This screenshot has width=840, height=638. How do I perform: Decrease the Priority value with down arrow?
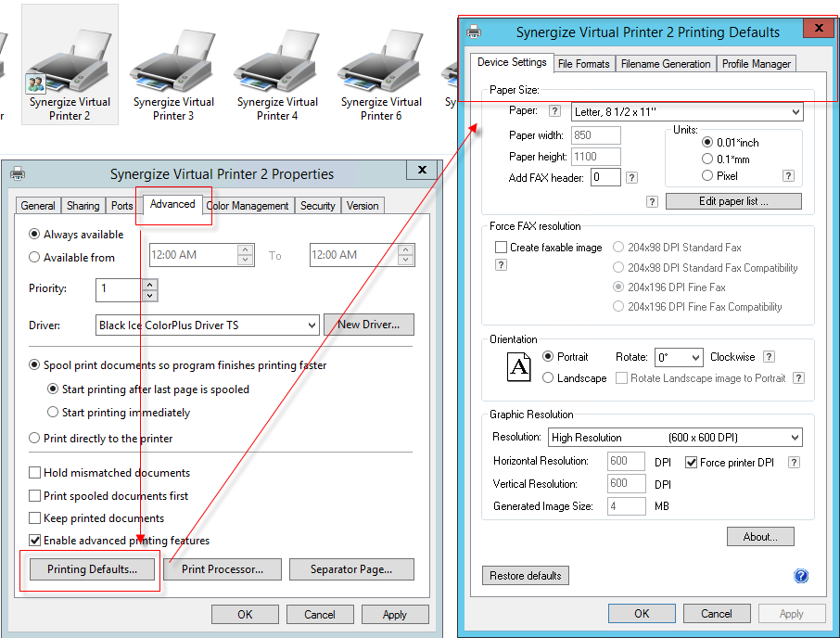point(150,295)
